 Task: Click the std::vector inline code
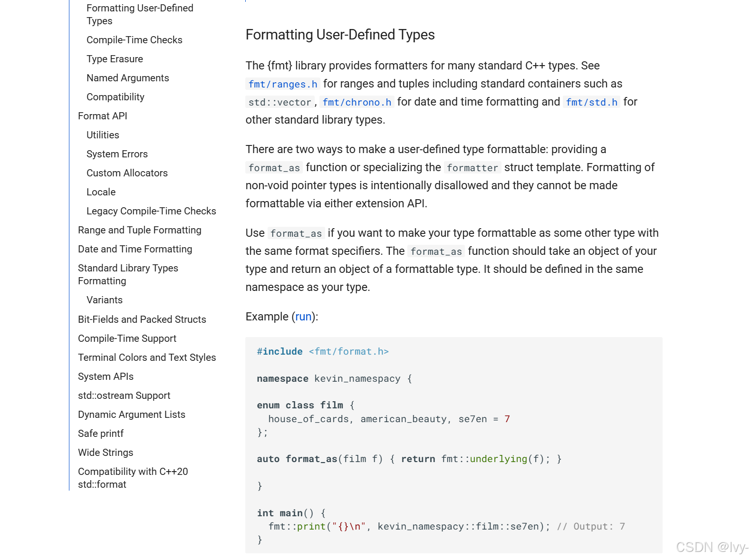(280, 102)
